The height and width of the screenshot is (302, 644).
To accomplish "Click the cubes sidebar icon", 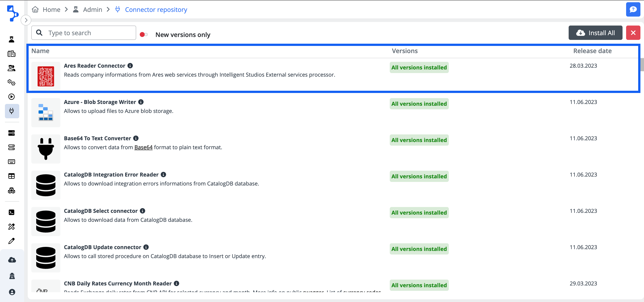I will tap(11, 191).
